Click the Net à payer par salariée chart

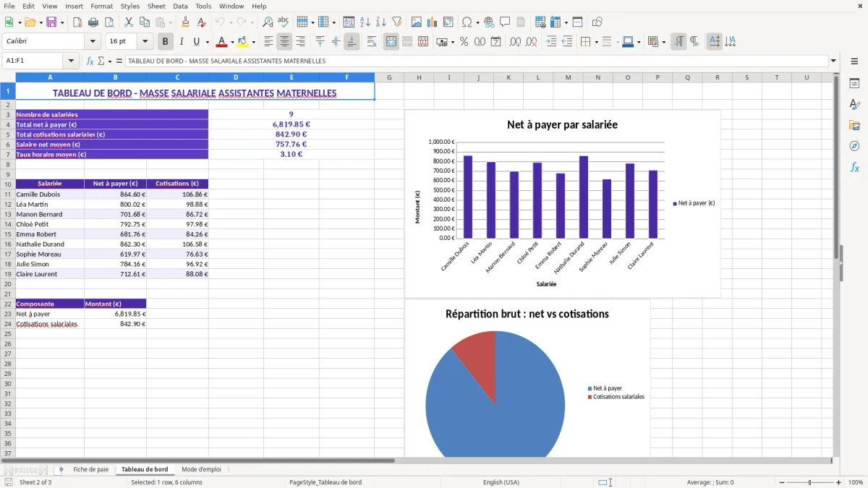(563, 203)
